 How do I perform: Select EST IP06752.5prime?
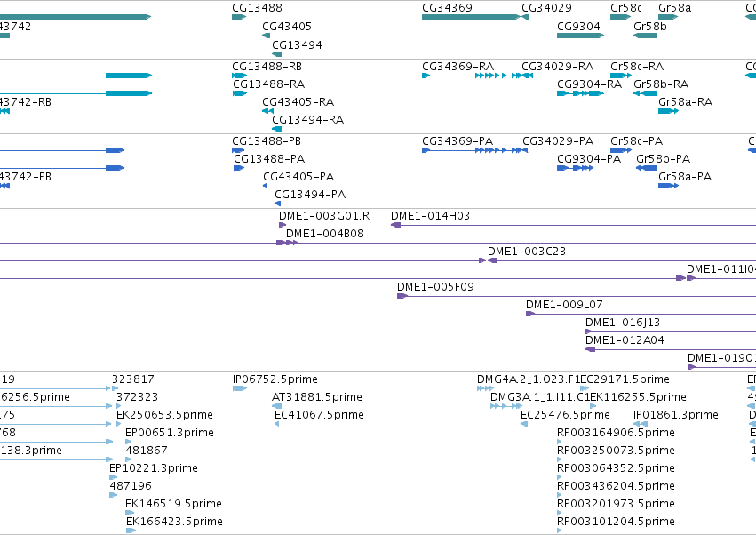[275, 379]
